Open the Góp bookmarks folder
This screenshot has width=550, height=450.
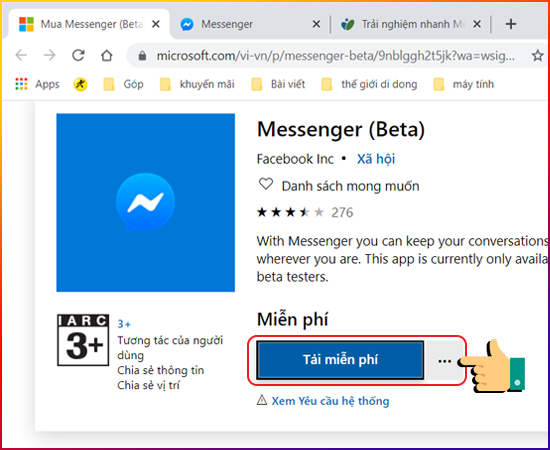[123, 84]
